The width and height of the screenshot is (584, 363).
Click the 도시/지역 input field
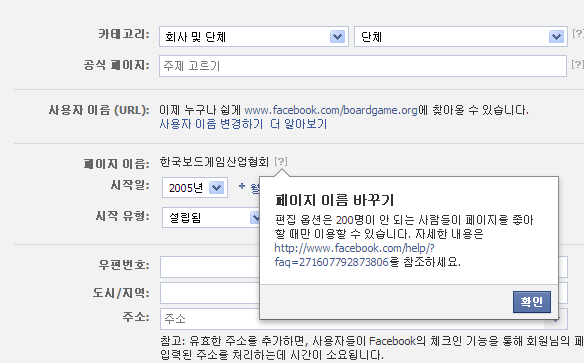coord(210,293)
